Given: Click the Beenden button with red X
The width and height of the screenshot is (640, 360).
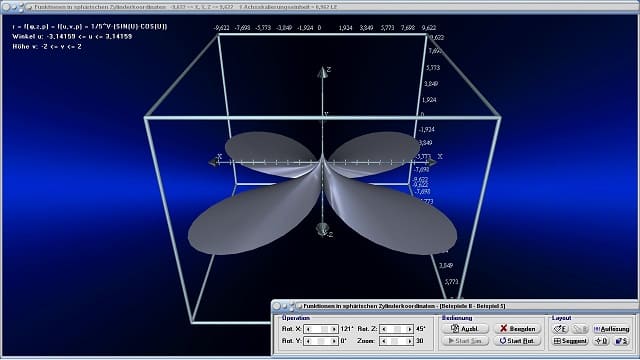Looking at the screenshot, I should point(517,329).
